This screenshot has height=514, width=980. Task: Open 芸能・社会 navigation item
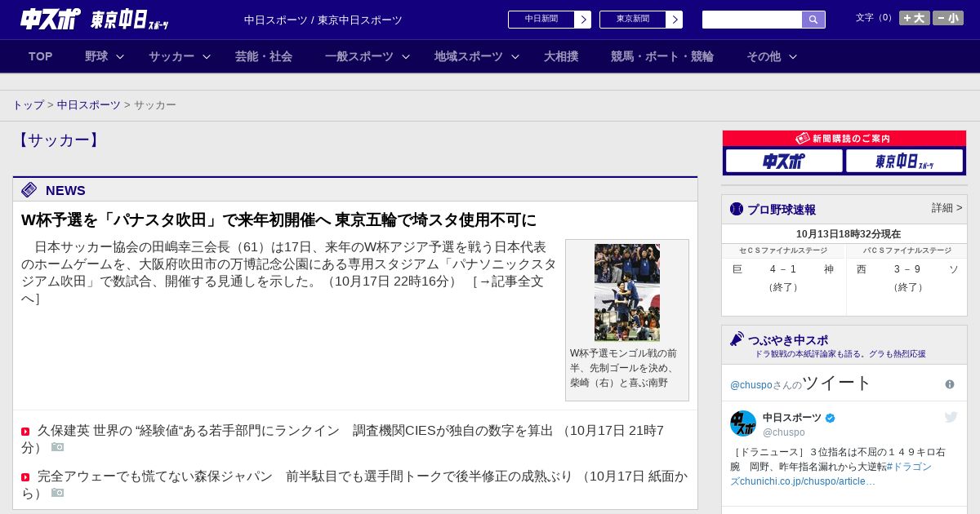264,56
